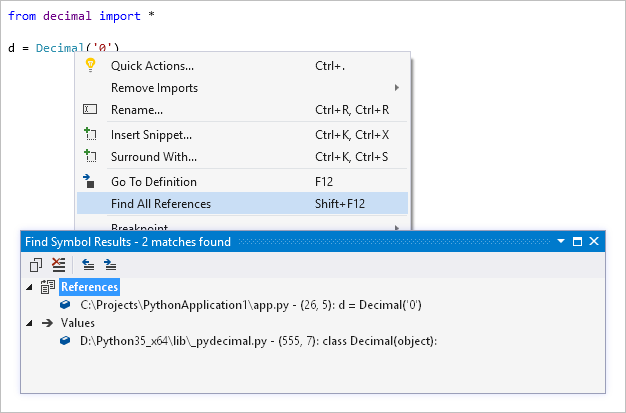Maximize the Find Symbol Results panel

tap(576, 242)
